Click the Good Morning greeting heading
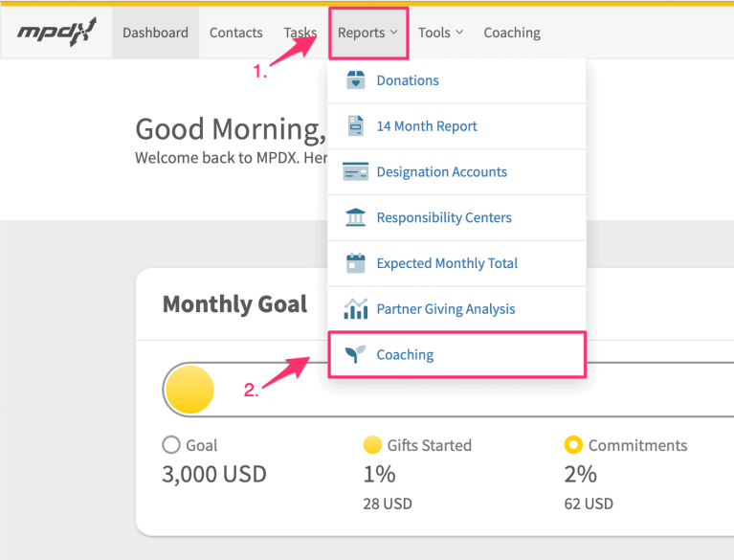This screenshot has height=560, width=734. (x=231, y=129)
